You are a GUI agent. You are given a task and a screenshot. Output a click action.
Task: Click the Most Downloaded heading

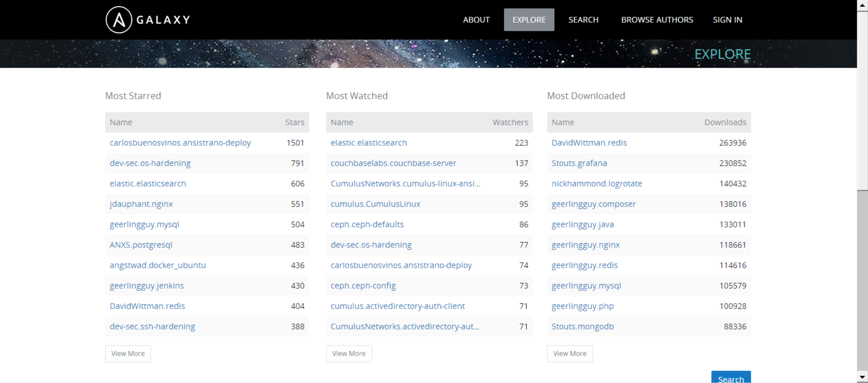(x=586, y=96)
